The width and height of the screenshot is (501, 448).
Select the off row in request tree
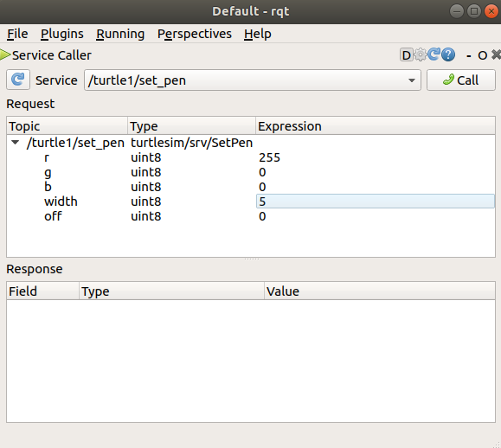[x=251, y=216]
